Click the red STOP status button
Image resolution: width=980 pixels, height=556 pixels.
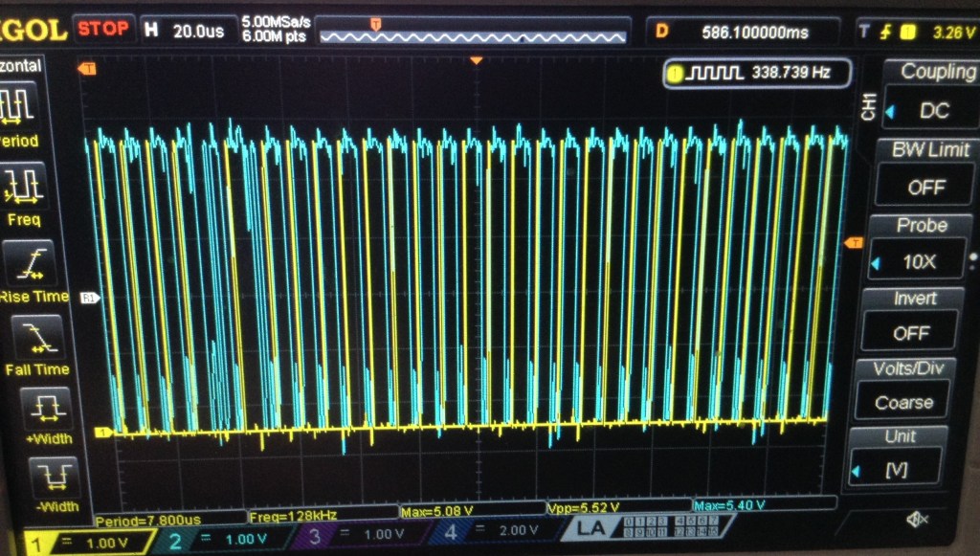(x=103, y=29)
